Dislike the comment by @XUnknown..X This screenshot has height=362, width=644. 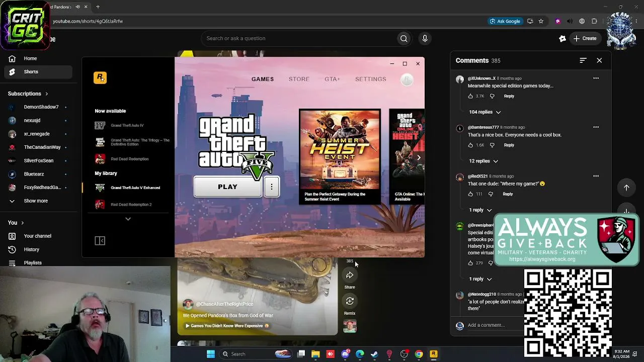(x=492, y=96)
